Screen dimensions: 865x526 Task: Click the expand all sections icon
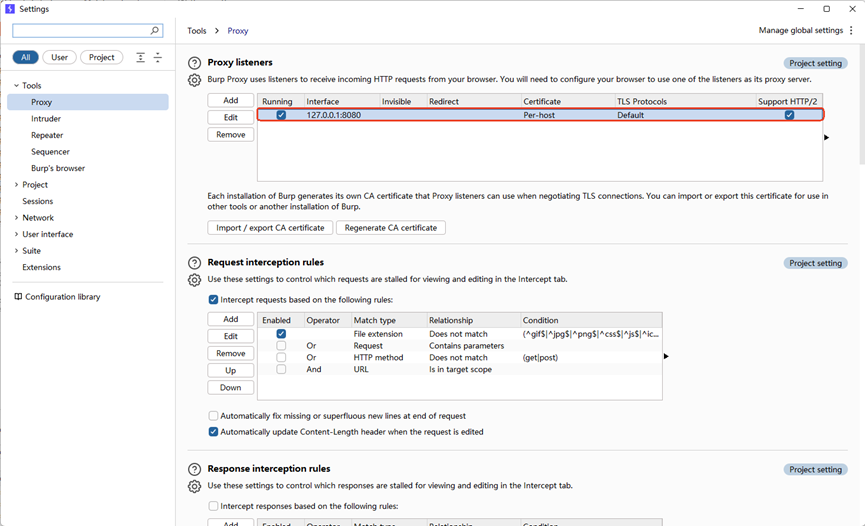pos(141,57)
